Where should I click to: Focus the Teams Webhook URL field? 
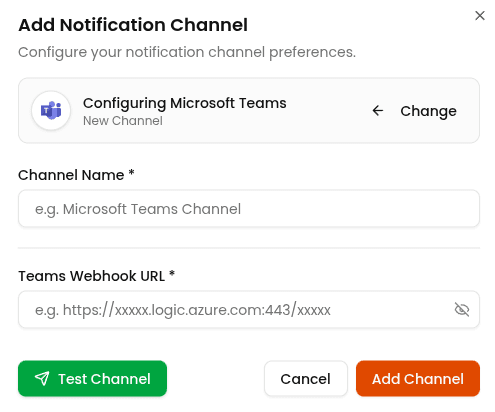[249, 310]
